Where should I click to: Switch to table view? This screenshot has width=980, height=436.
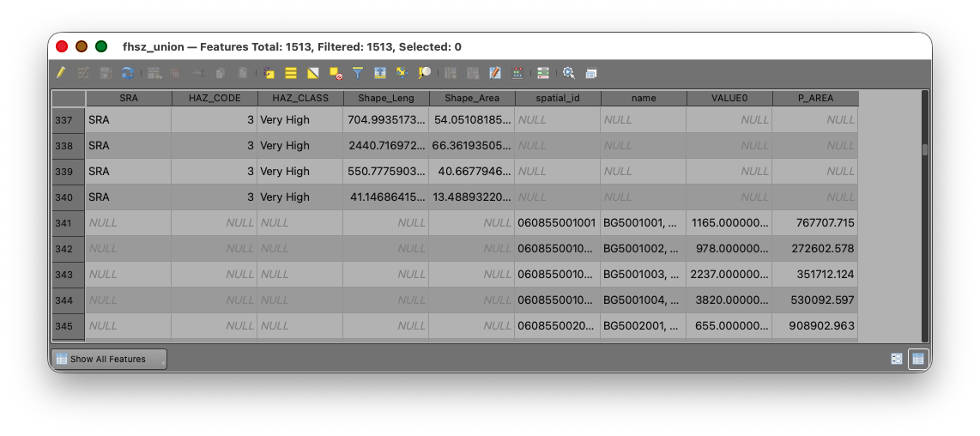coord(918,359)
